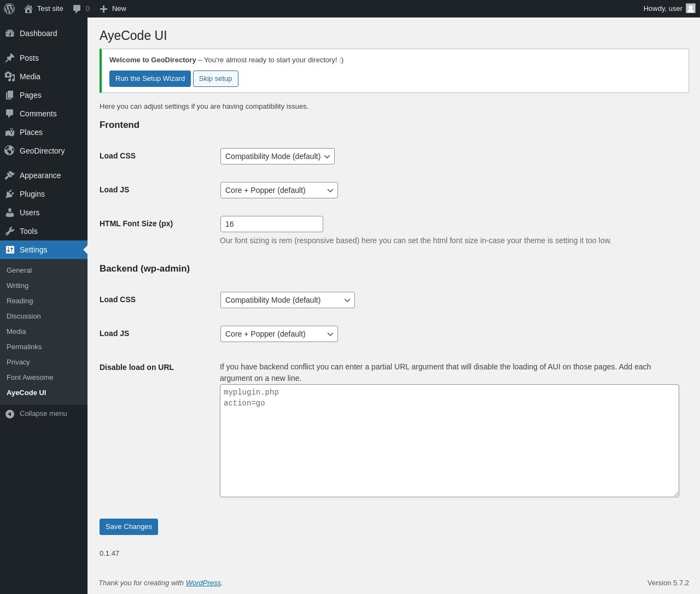Open the Backend Load CSS dropdown
Viewport: 700px width, 594px height.
coord(288,300)
